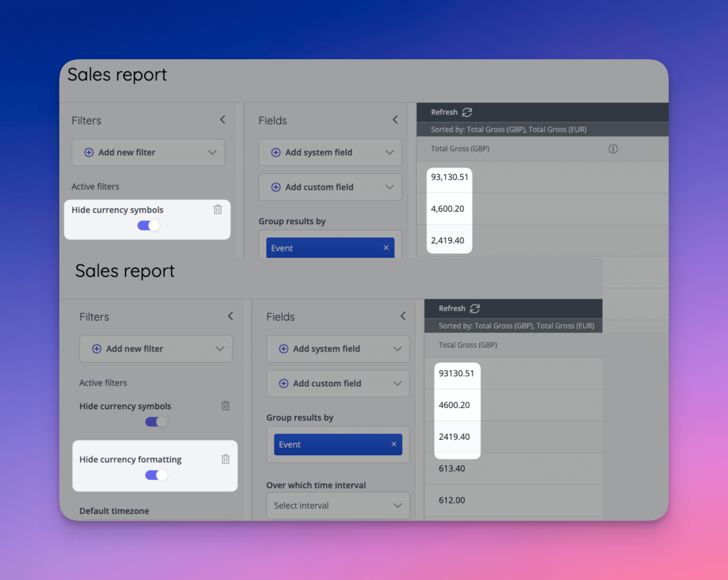The width and height of the screenshot is (728, 580).
Task: Collapse the Filters panel
Action: click(x=223, y=120)
